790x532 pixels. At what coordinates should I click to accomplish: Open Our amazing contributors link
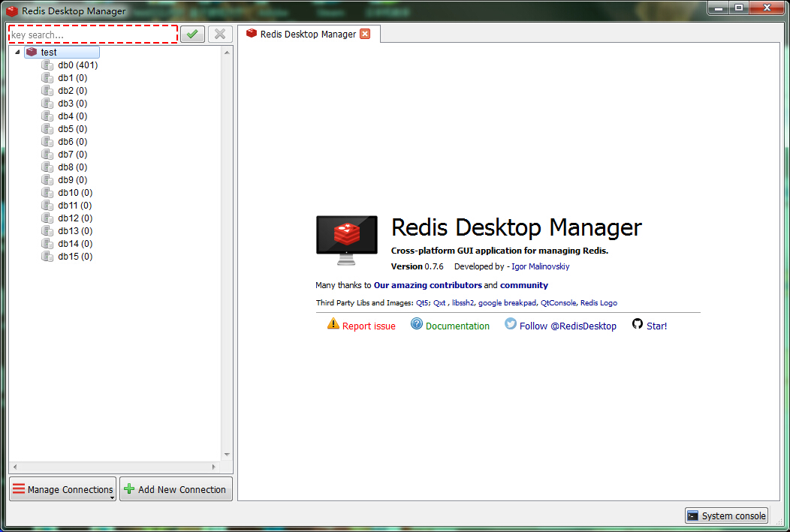tap(428, 285)
